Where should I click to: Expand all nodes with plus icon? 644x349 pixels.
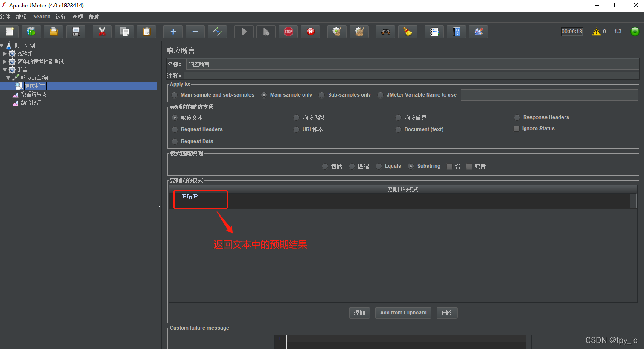point(173,32)
